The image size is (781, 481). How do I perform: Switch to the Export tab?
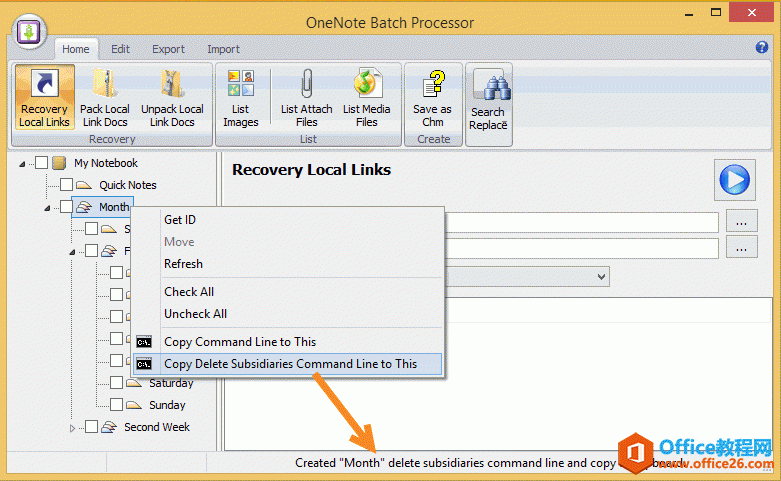pos(168,49)
